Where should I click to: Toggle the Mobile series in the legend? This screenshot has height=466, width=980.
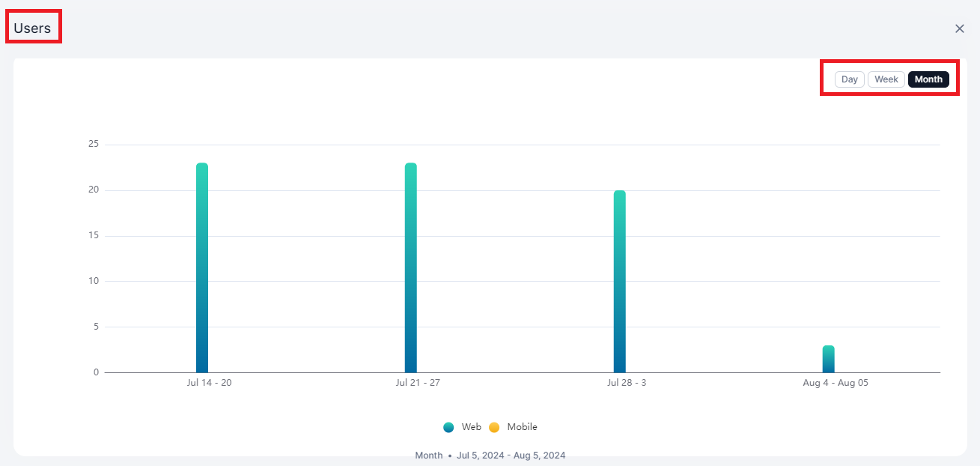pos(514,426)
